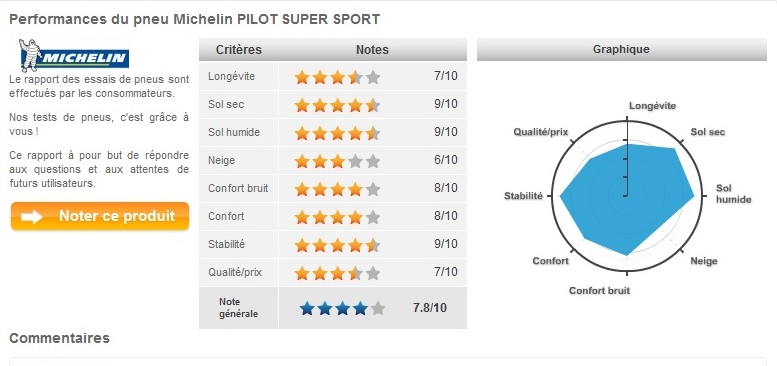
Task: Click the blue Note générale stars
Action: [x=342, y=309]
